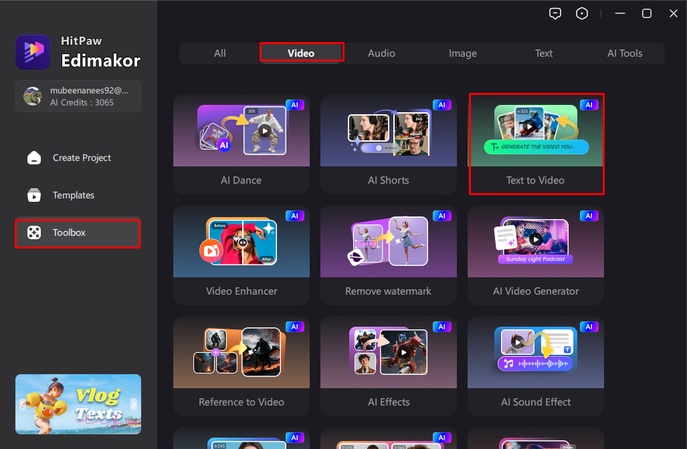Open the feedback message icon
This screenshot has width=687, height=449.
[556, 13]
